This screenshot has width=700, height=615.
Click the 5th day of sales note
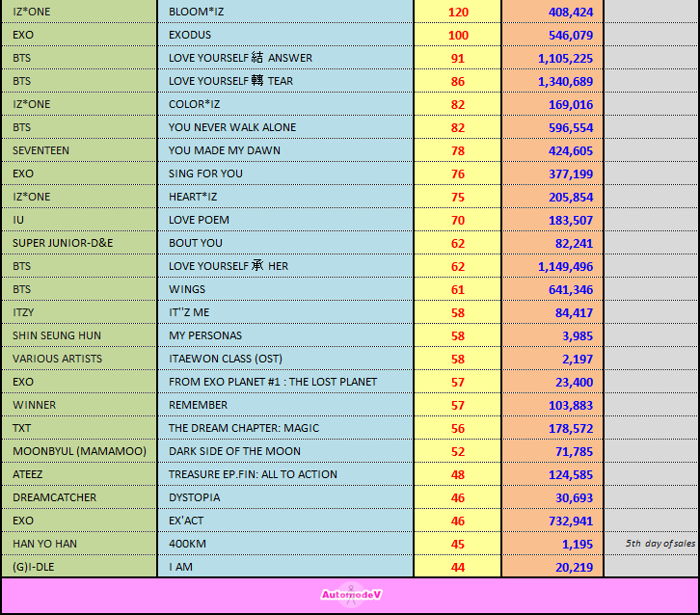(x=660, y=544)
